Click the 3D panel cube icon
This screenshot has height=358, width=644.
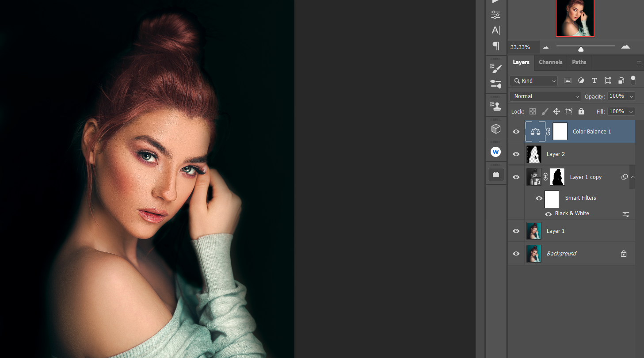tap(496, 128)
